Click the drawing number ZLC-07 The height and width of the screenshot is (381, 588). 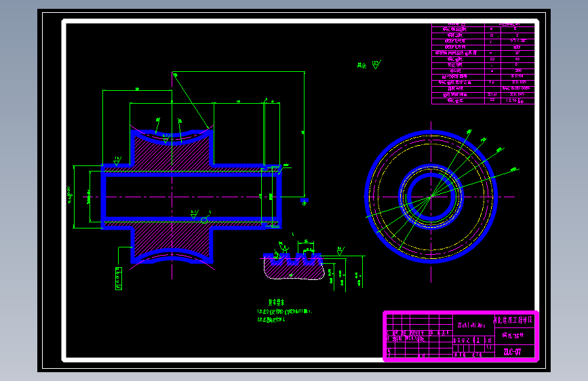point(512,352)
